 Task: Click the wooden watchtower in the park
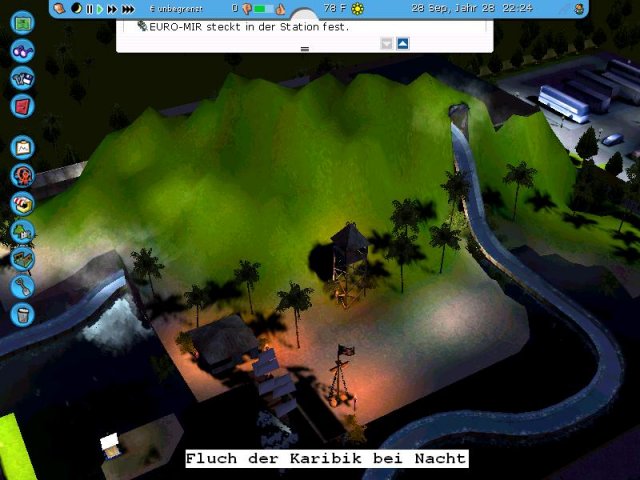click(348, 264)
